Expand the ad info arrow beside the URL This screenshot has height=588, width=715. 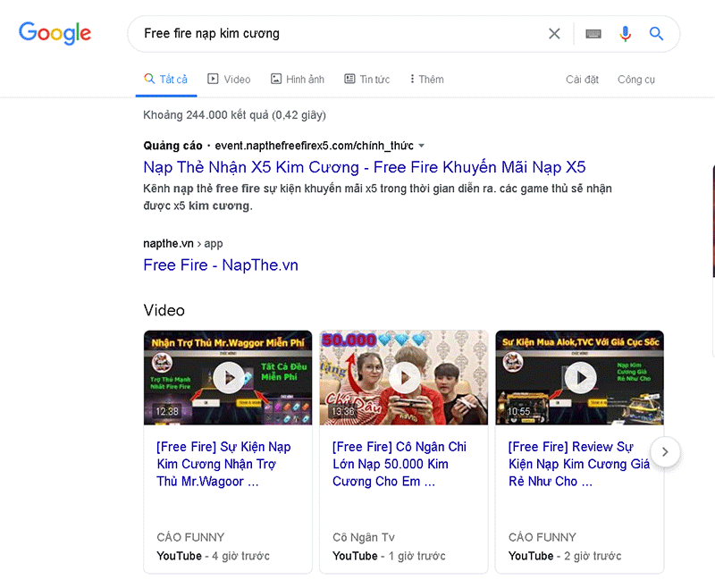tap(420, 145)
